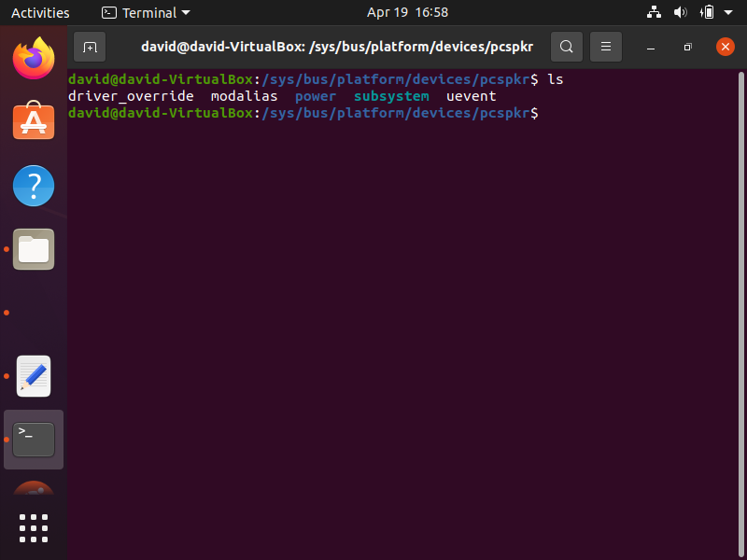Select the Terminal icon in the dock
The width and height of the screenshot is (747, 560).
point(34,439)
